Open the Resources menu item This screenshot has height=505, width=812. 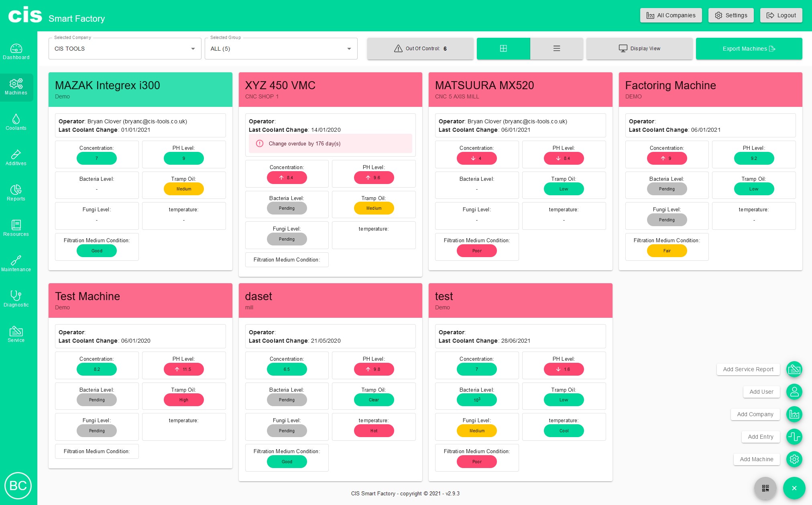click(16, 228)
